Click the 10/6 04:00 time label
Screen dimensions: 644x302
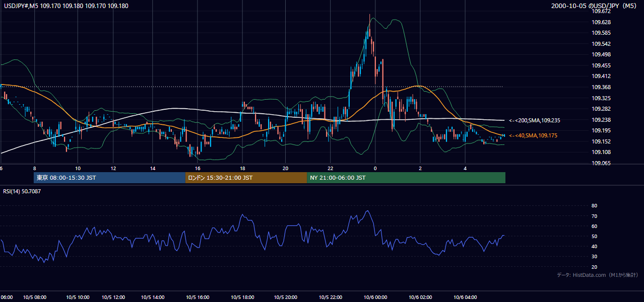465,297
